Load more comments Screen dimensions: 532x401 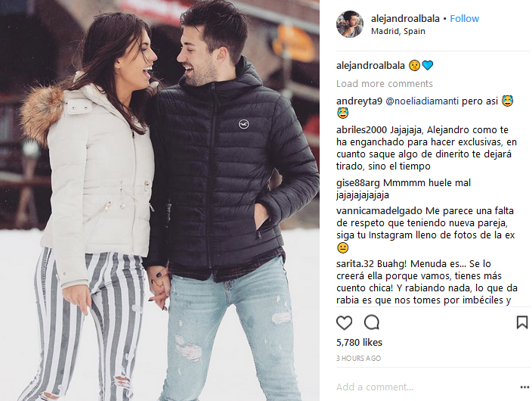click(385, 83)
